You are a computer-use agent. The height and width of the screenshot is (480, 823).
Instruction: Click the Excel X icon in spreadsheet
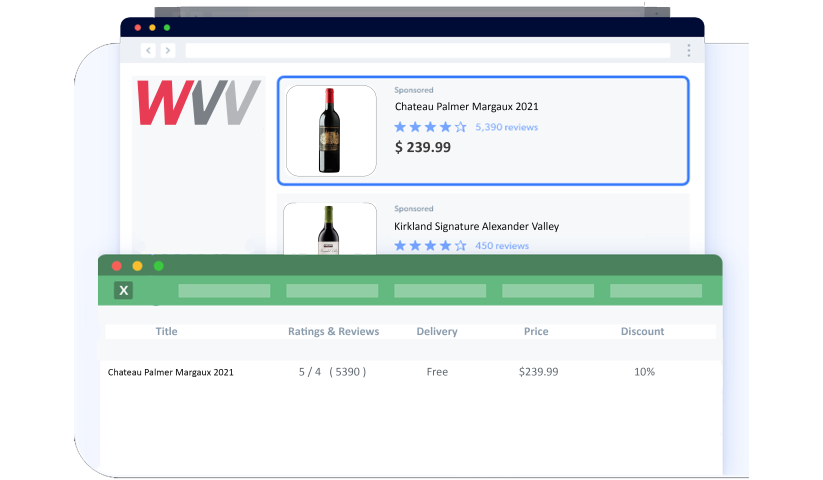[123, 290]
